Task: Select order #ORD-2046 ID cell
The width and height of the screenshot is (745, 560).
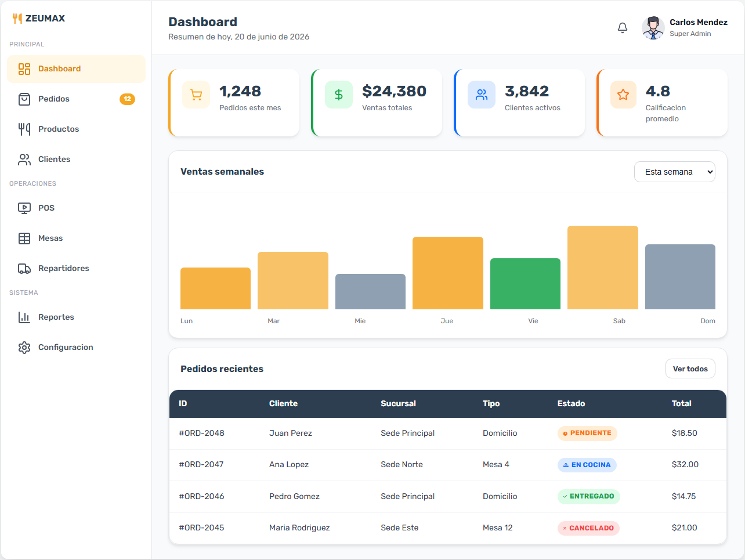Action: 201,497
